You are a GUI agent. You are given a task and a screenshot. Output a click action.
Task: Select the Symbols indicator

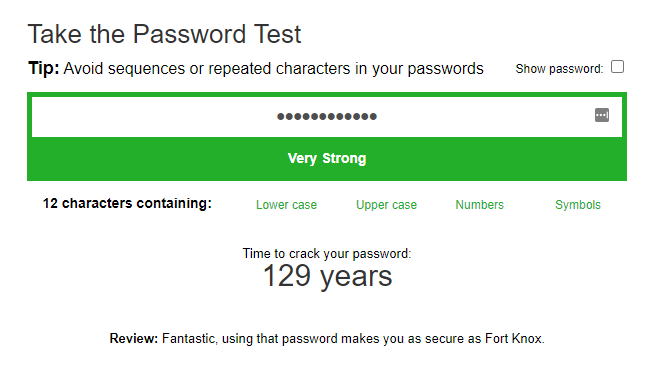tap(578, 205)
